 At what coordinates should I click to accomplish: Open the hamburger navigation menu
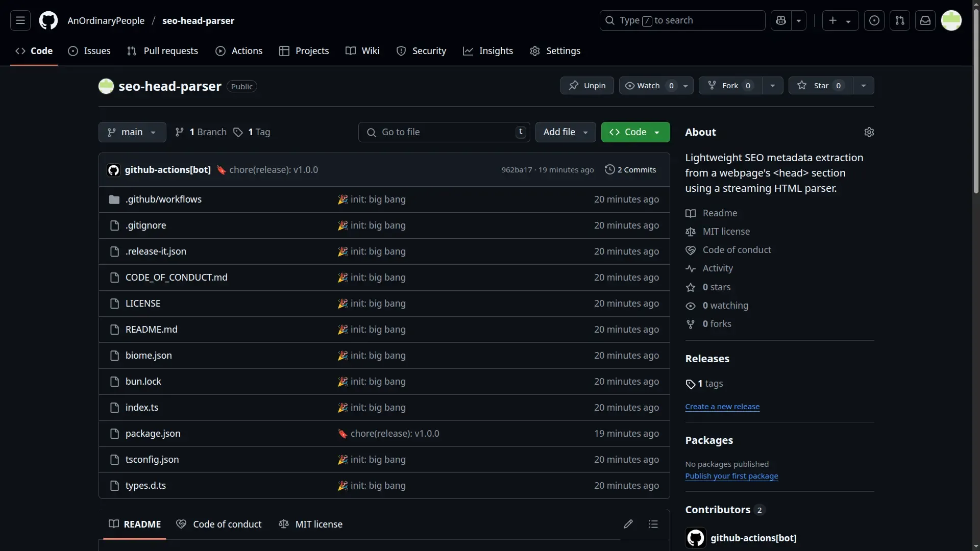[20, 20]
